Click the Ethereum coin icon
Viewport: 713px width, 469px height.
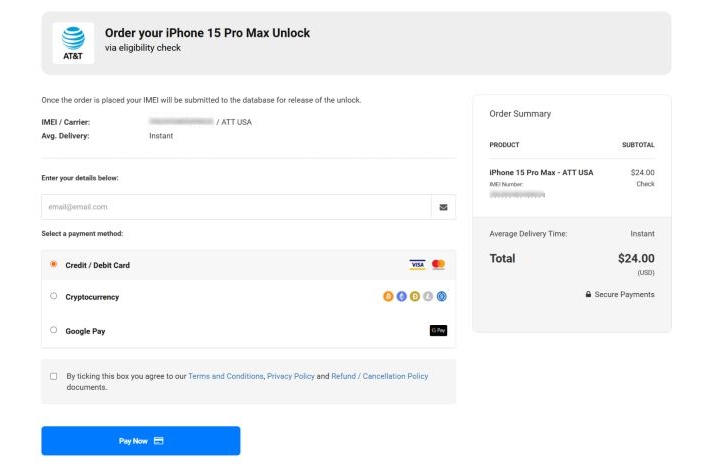pyautogui.click(x=402, y=297)
